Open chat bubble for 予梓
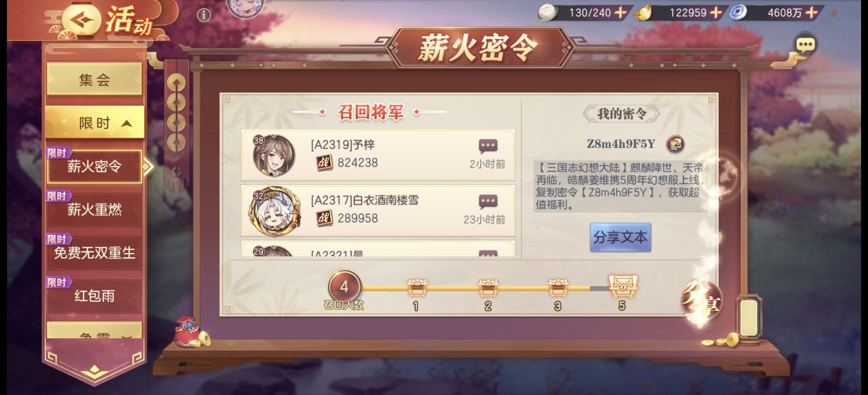The height and width of the screenshot is (395, 868). click(488, 146)
